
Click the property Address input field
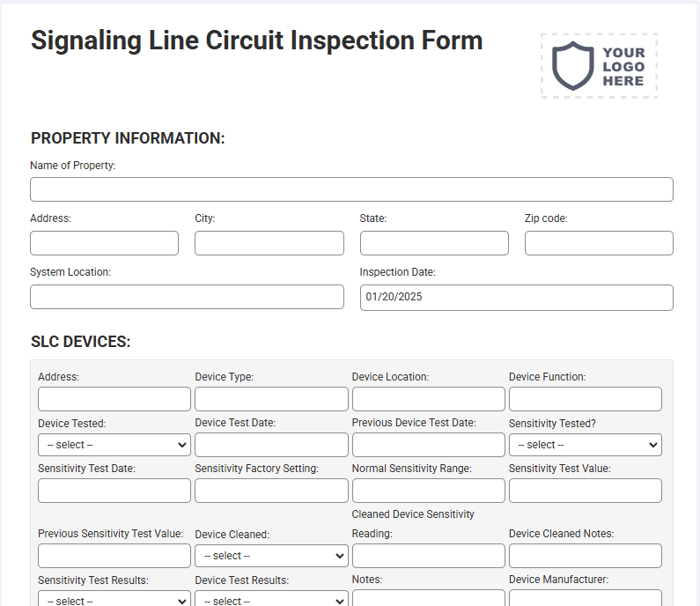[104, 243]
